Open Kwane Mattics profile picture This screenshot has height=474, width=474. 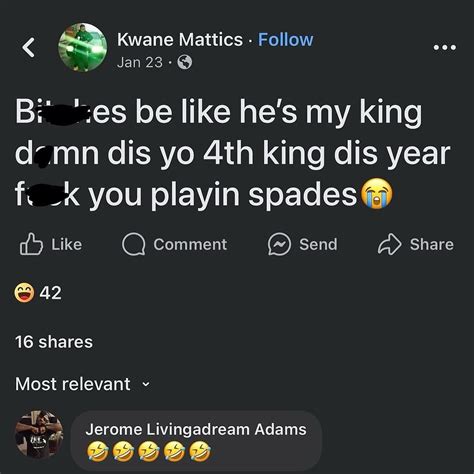(83, 47)
